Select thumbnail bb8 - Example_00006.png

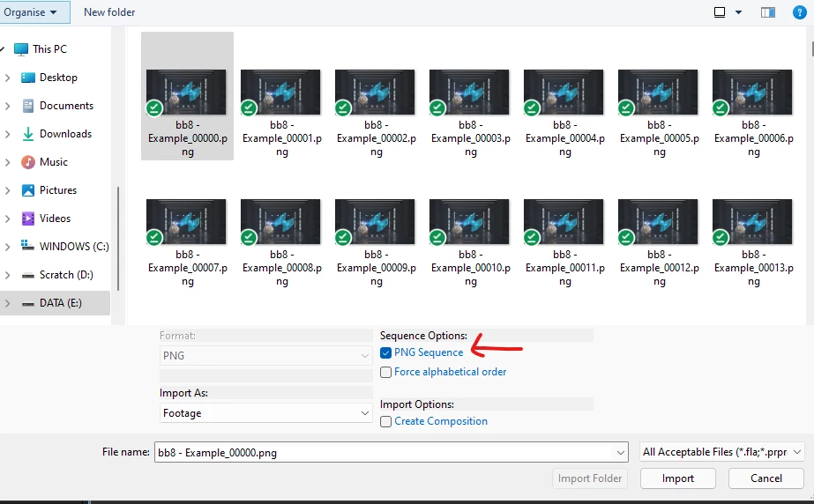point(753,92)
